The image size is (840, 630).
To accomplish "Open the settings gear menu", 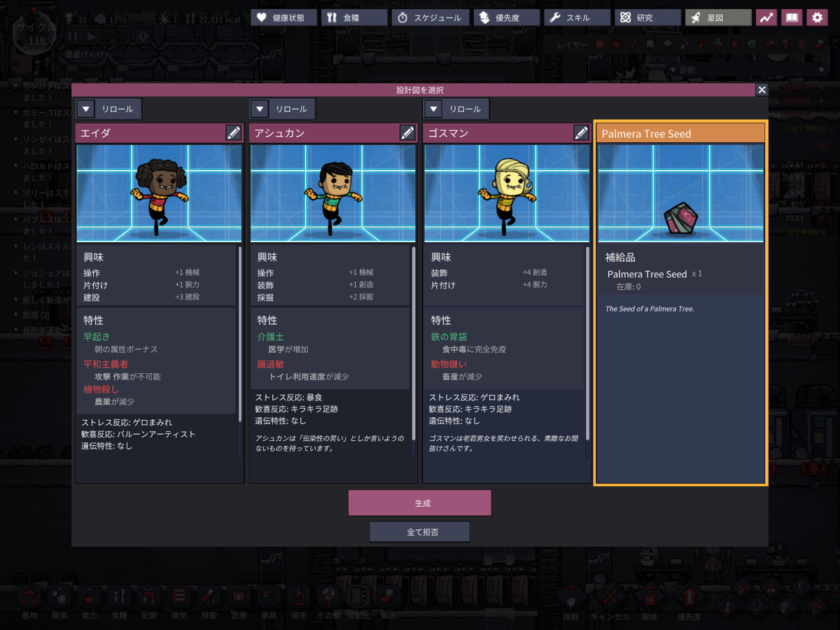I will [817, 17].
